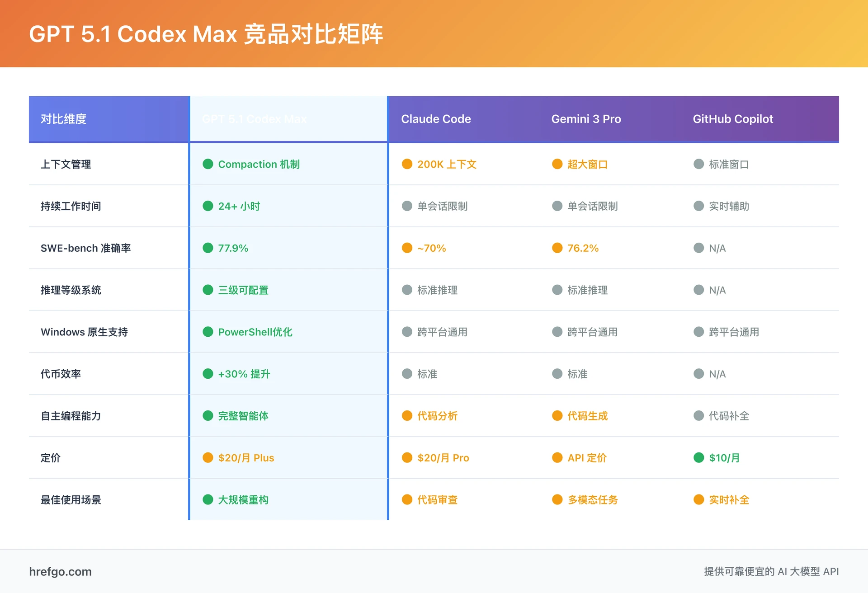Click the green dot beside Compaction 机制
The image size is (868, 593).
point(208,164)
